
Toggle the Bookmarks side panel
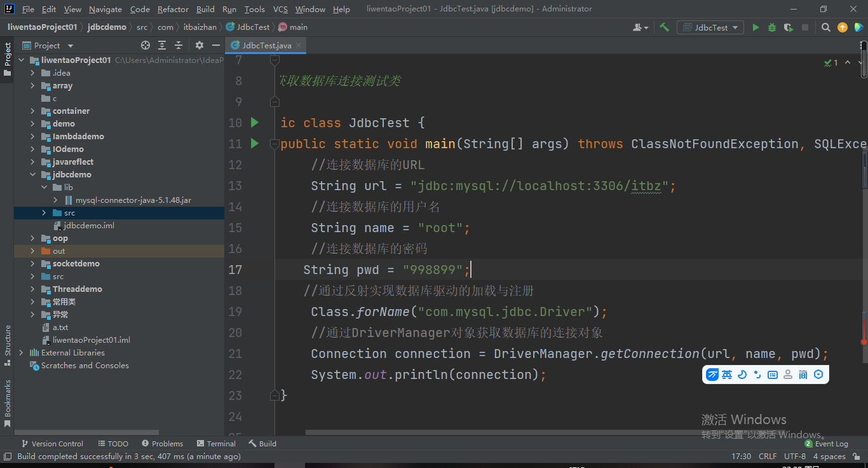click(8, 403)
